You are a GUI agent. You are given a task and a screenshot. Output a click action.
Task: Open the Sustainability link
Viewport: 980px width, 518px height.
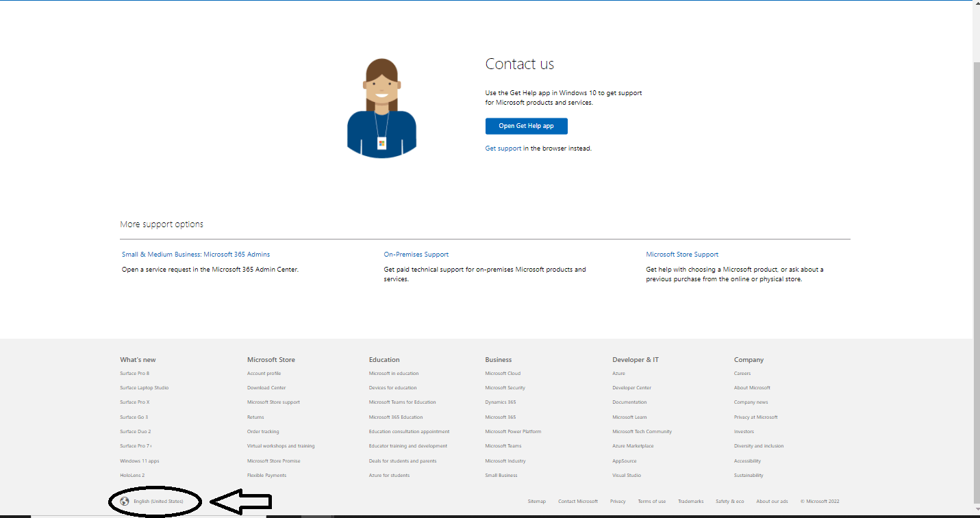[749, 476]
